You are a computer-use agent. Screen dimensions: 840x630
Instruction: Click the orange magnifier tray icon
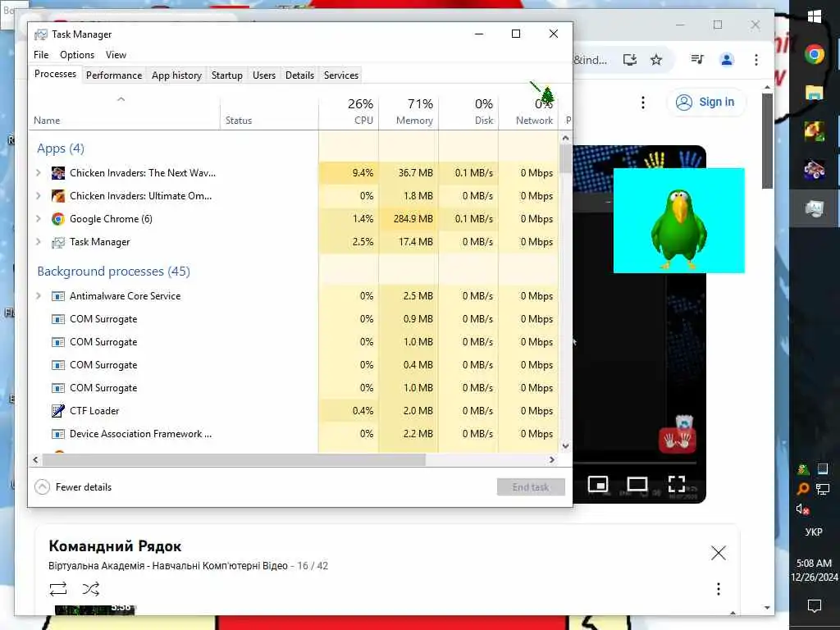(x=802, y=489)
